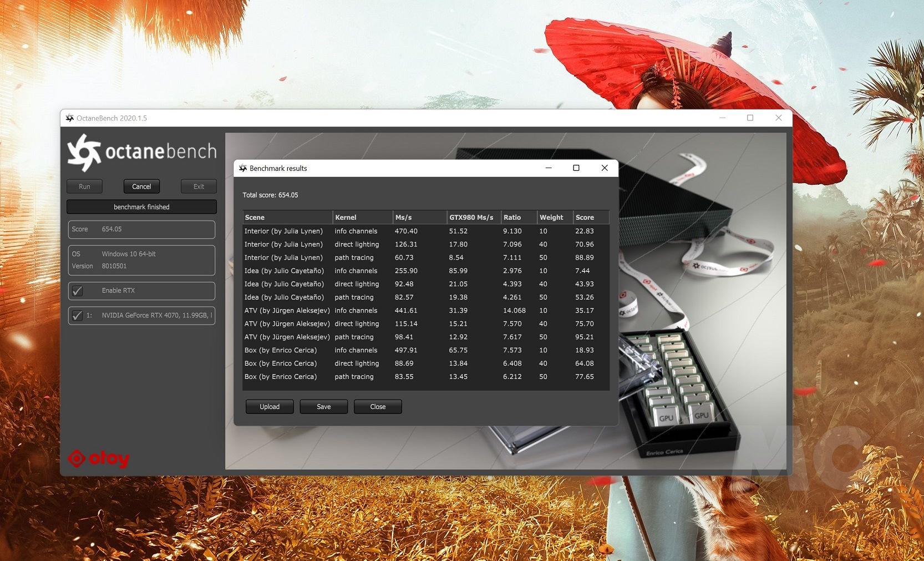924x561 pixels.
Task: Cancel the benchmark in the left panel
Action: (x=141, y=186)
